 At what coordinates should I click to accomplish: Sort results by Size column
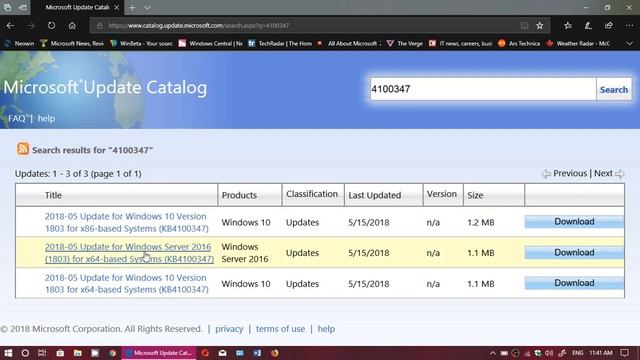tap(475, 195)
